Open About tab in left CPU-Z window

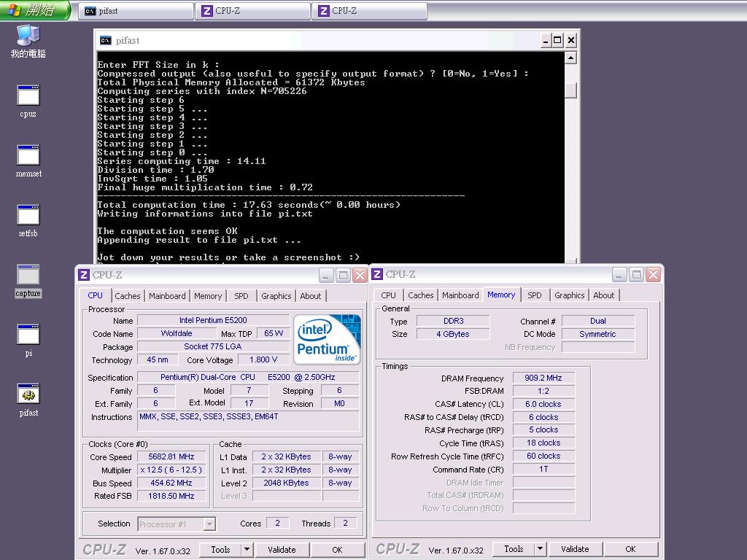point(311,296)
